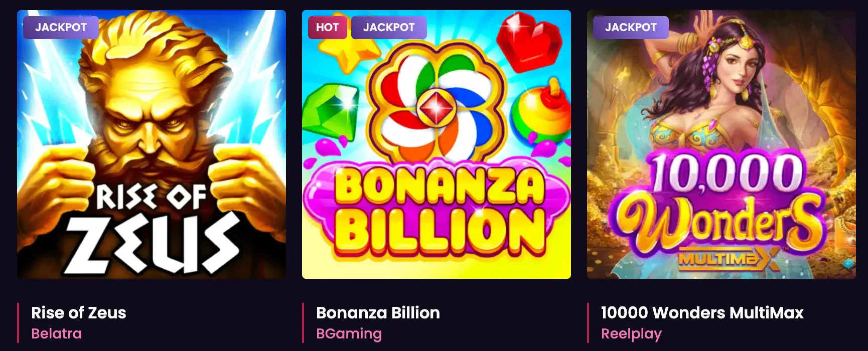Click the accent bar beside Rise of Zeus title
The image size is (868, 351).
(x=18, y=322)
